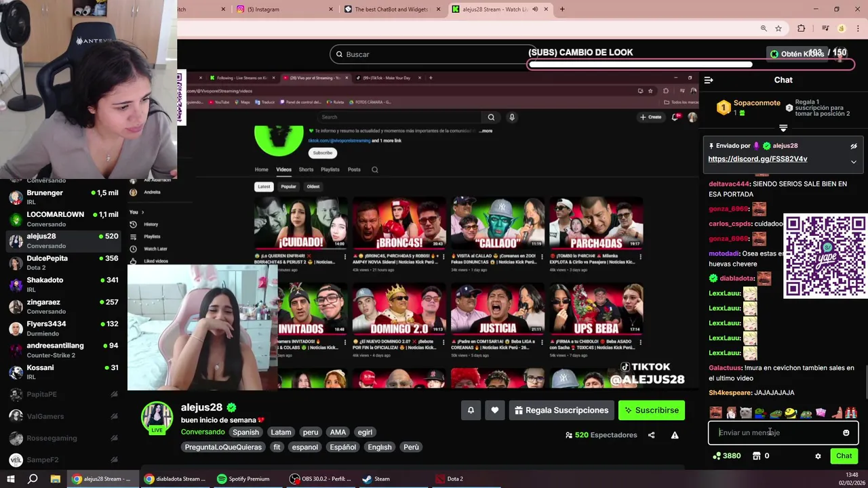Report the stream with warning triangle icon
Viewport: 868px width, 488px height.
pos(675,435)
